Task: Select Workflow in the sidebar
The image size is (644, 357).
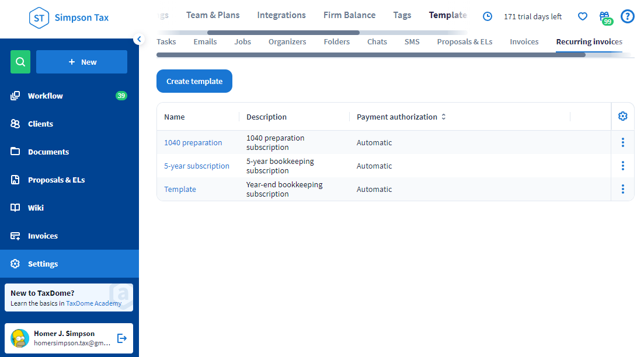Action: [46, 96]
